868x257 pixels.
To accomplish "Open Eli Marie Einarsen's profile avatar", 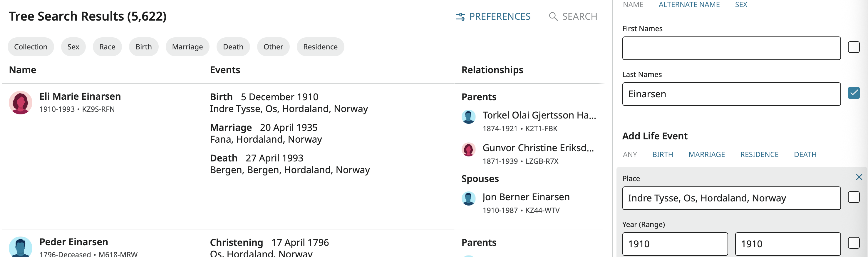I will tap(20, 102).
